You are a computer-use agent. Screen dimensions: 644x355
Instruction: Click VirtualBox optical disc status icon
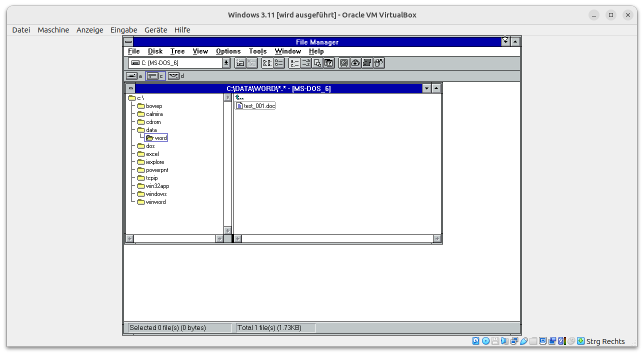485,341
